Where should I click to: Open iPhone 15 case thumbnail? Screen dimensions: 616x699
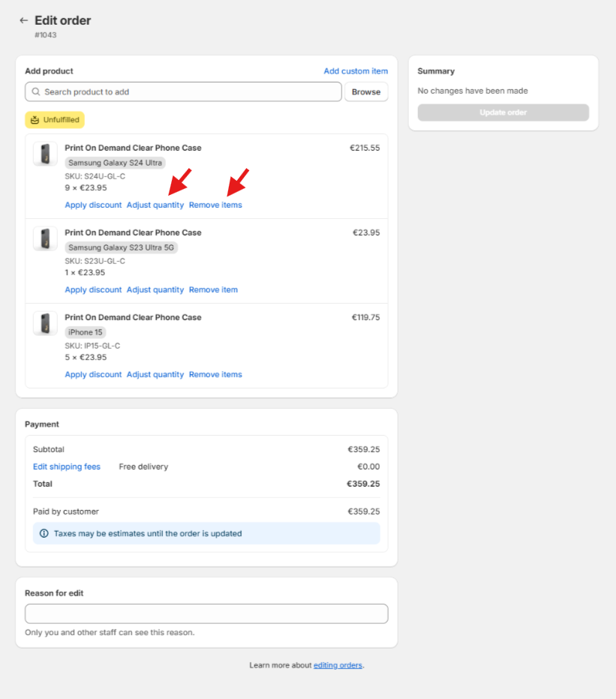(45, 323)
